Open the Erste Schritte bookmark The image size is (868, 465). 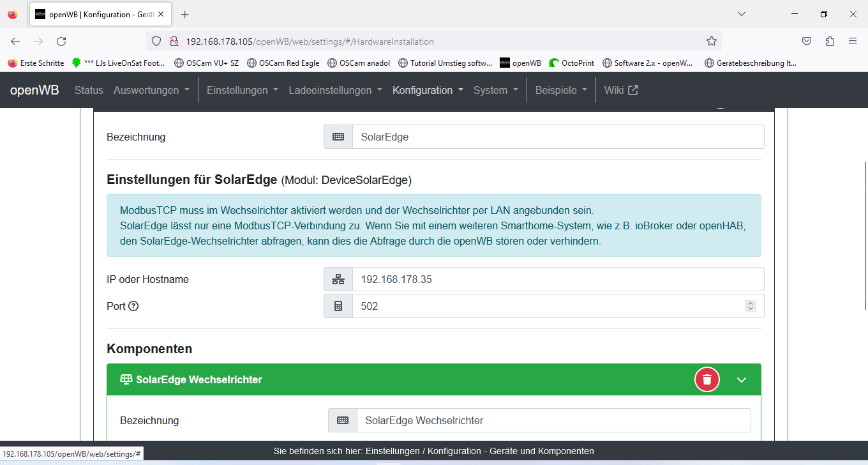[36, 63]
